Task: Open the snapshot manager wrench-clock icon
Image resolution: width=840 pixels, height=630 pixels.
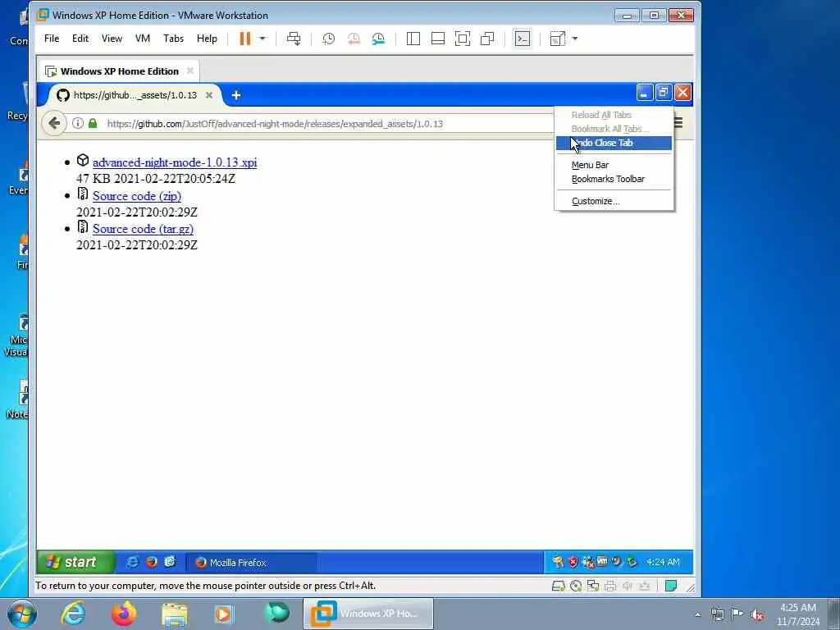Action: click(378, 39)
